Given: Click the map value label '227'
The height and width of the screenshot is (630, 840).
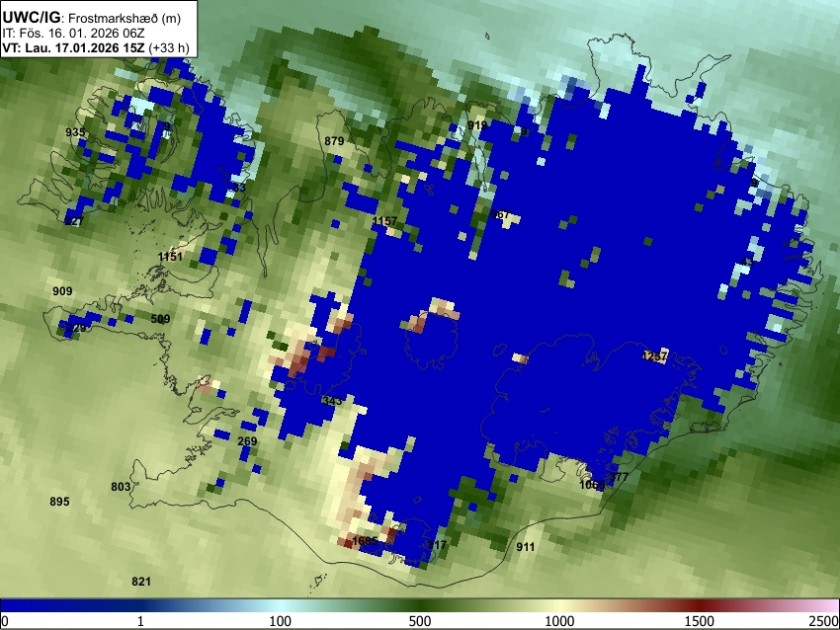Looking at the screenshot, I should coord(74,221).
